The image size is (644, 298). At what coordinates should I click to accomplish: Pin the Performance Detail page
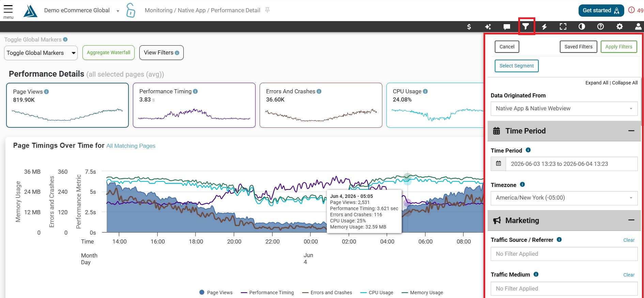[267, 10]
